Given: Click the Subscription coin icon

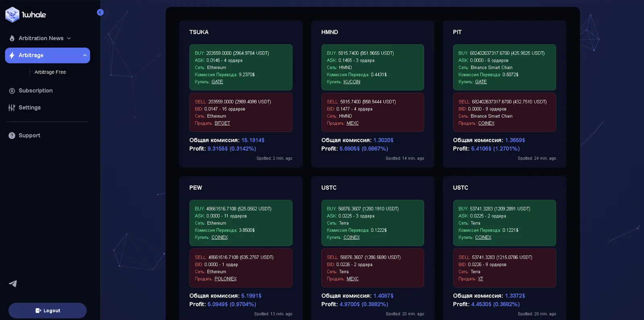Looking at the screenshot, I should pyautogui.click(x=12, y=91).
